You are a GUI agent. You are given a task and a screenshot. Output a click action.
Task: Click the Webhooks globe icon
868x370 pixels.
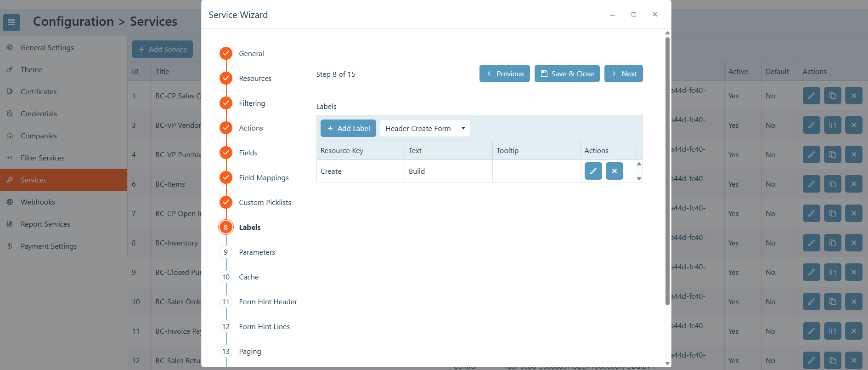pyautogui.click(x=10, y=202)
